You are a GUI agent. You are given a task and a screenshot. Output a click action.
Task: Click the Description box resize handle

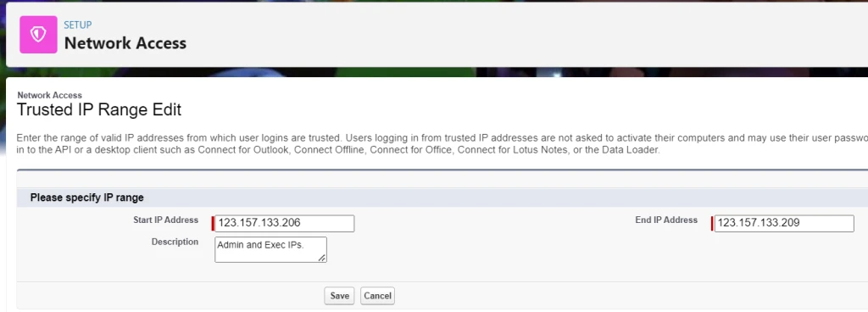[321, 258]
